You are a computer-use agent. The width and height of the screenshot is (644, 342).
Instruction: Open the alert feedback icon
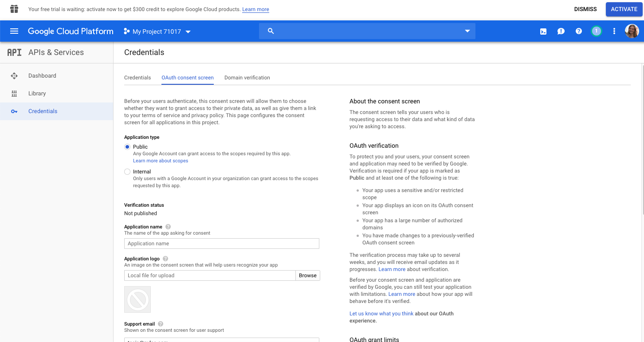(x=561, y=31)
